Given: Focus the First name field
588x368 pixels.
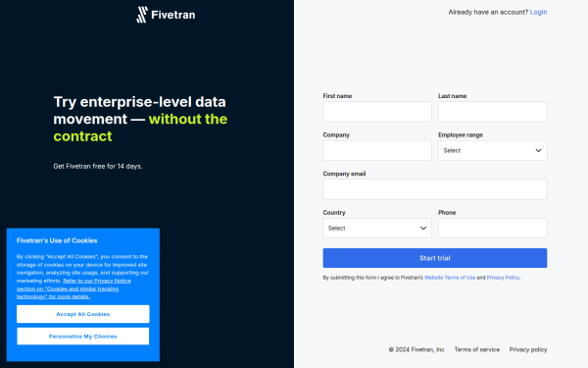Looking at the screenshot, I should (377, 112).
